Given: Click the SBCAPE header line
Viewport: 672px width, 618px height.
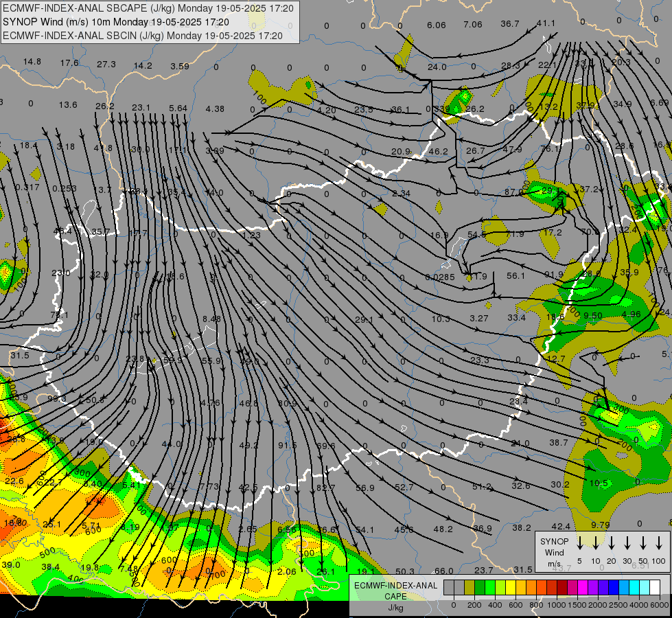Looking at the screenshot, I should click(x=148, y=8).
